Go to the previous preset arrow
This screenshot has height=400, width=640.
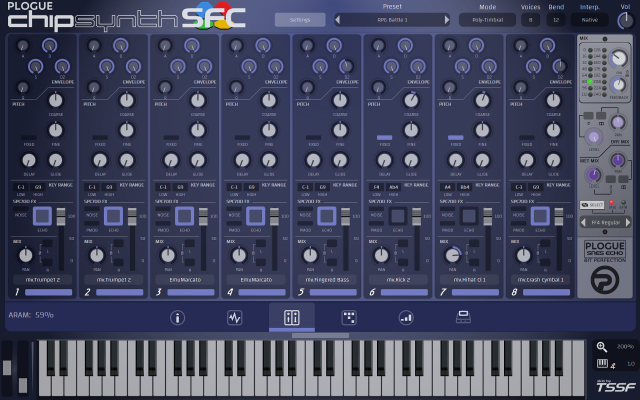tap(338, 20)
